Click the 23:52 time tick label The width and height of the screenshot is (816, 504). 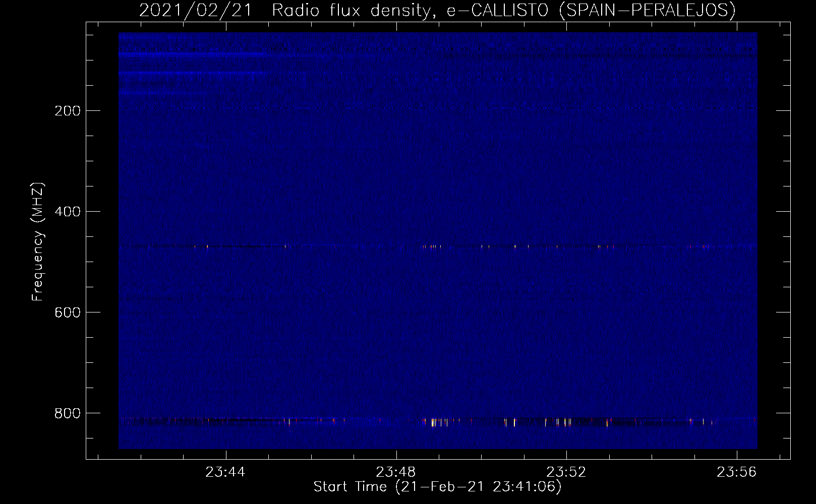point(567,472)
